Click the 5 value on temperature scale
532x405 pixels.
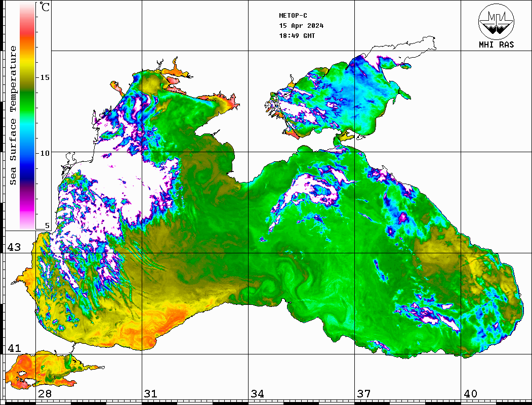coord(47,226)
